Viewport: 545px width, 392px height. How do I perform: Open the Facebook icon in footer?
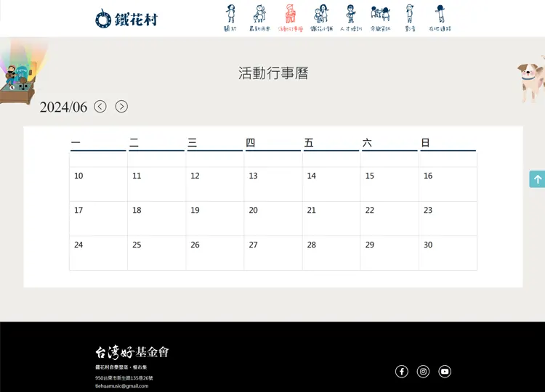[402, 372]
